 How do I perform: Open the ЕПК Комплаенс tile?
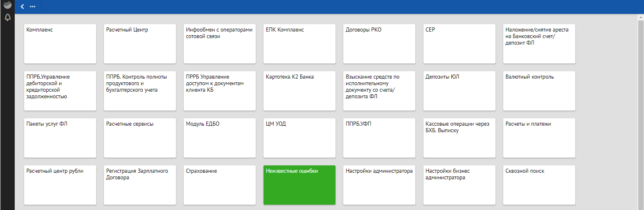[x=299, y=44]
